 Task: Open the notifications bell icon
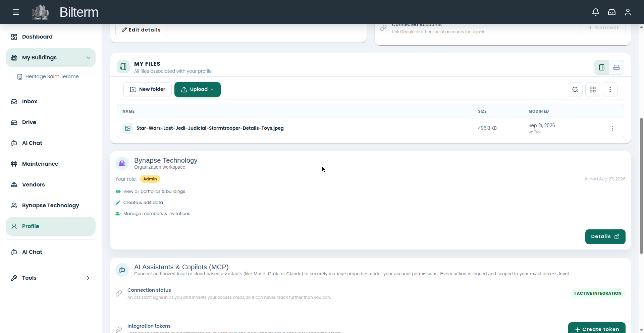point(596,12)
